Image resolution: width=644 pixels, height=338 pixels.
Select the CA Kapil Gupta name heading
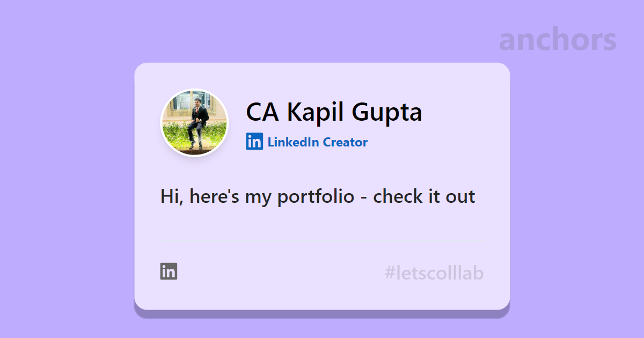tap(334, 112)
